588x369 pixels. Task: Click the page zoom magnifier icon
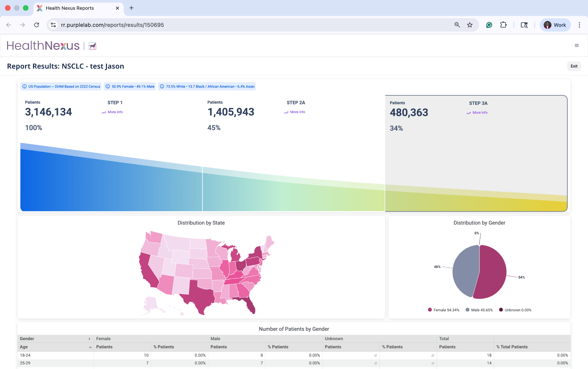click(457, 25)
